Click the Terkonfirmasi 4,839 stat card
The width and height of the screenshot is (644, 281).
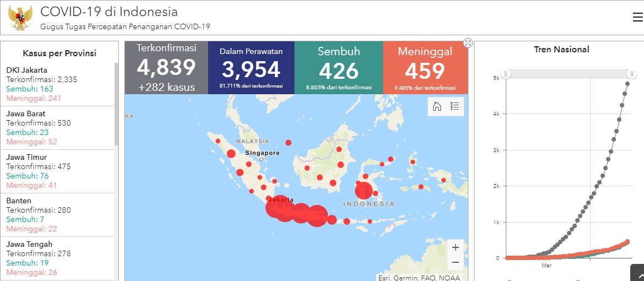click(166, 67)
